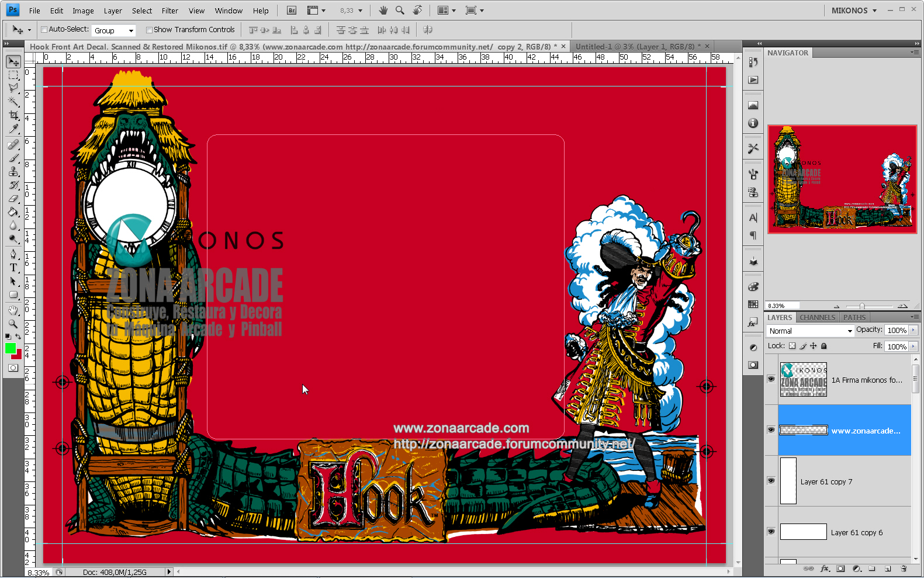Select the Burn tool
Image resolution: width=924 pixels, height=579 pixels.
[13, 238]
